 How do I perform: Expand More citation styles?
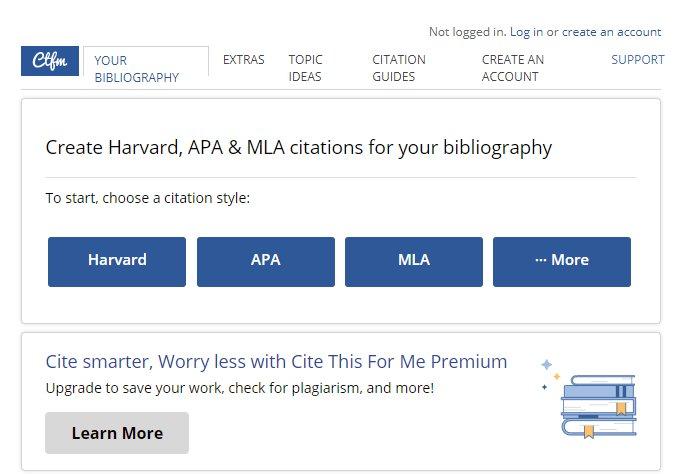[562, 262]
